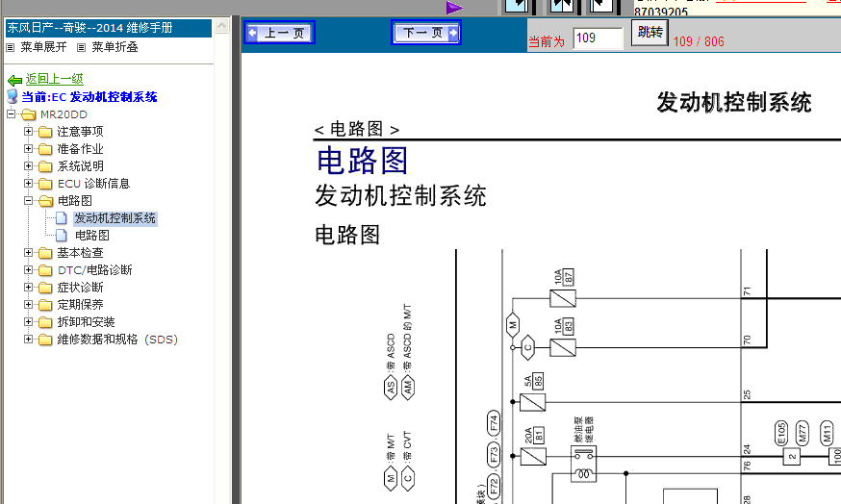Click the open 电路图 folder icon
The image size is (841, 504).
[45, 201]
